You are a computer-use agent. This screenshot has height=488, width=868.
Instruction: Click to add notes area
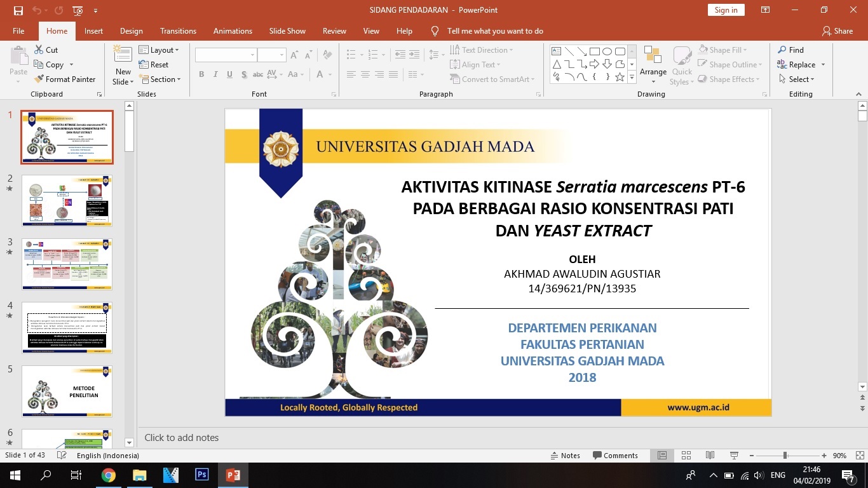pos(181,438)
